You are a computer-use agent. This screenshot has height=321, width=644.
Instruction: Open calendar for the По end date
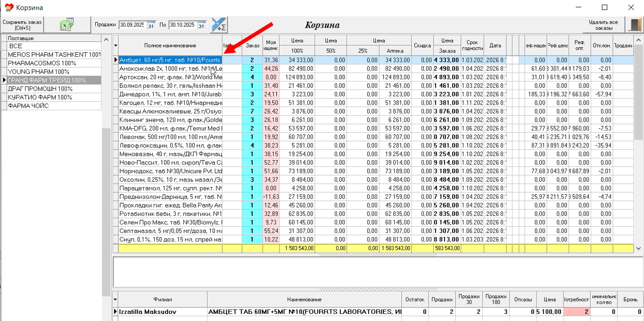click(x=201, y=25)
